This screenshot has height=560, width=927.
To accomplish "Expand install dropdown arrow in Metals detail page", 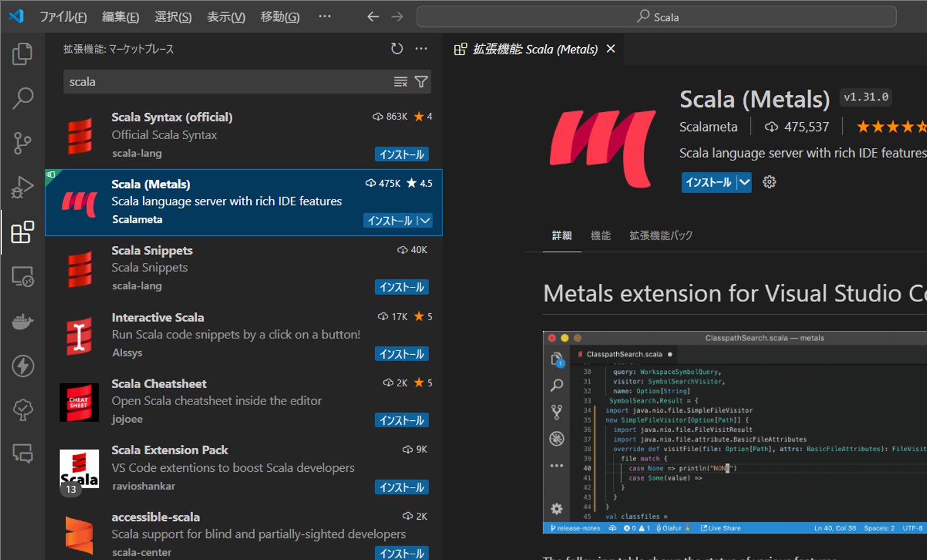I will (x=744, y=182).
